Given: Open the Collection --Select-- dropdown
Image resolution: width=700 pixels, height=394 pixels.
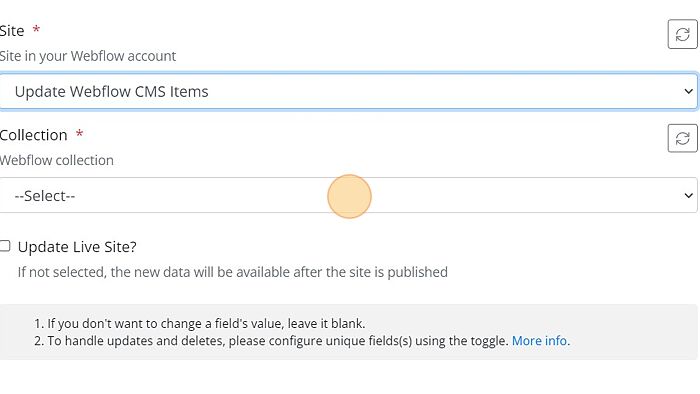Looking at the screenshot, I should point(348,195).
